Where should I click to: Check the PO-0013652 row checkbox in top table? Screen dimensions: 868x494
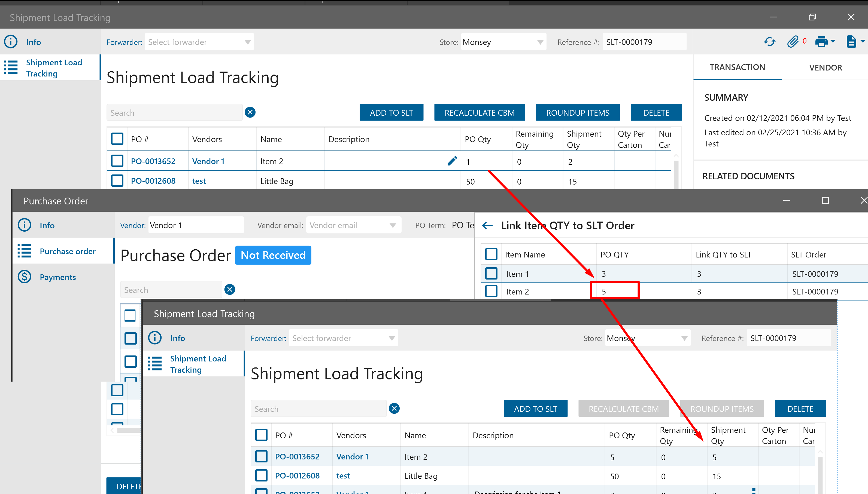point(117,161)
